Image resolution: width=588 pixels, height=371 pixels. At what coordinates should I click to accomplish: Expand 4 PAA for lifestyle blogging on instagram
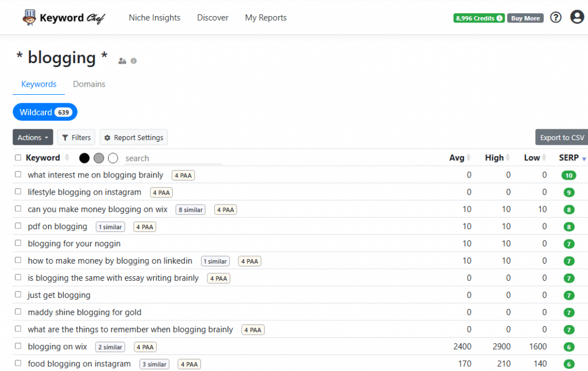(x=161, y=192)
